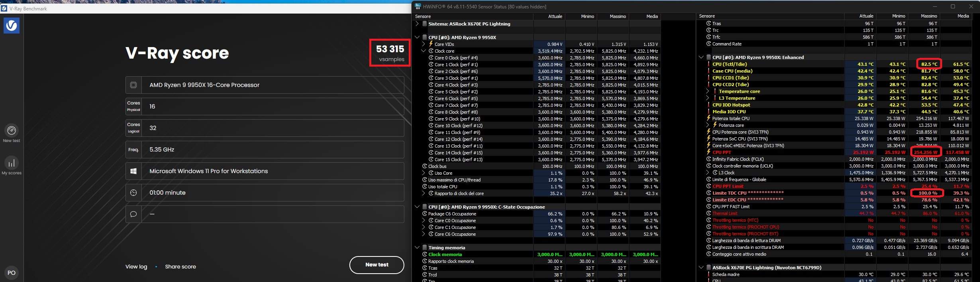The image size is (980, 282).
Task: Click the clock icon next to 01:00 minute
Action: 133,193
